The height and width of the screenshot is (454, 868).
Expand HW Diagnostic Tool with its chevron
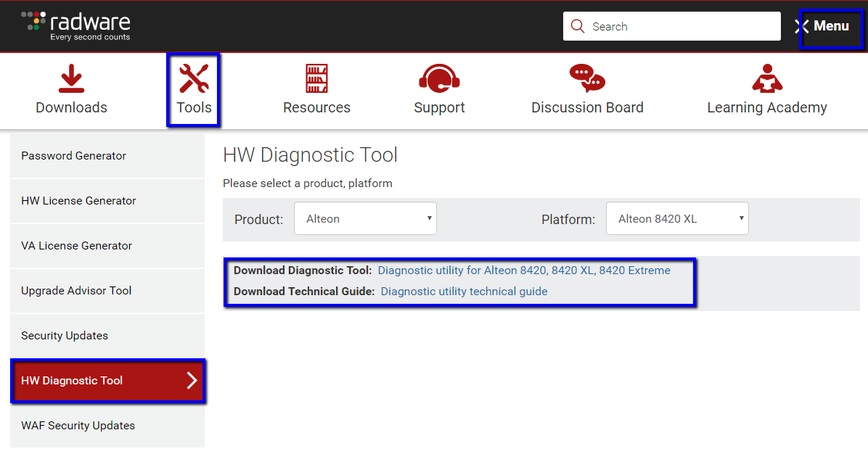[x=192, y=380]
